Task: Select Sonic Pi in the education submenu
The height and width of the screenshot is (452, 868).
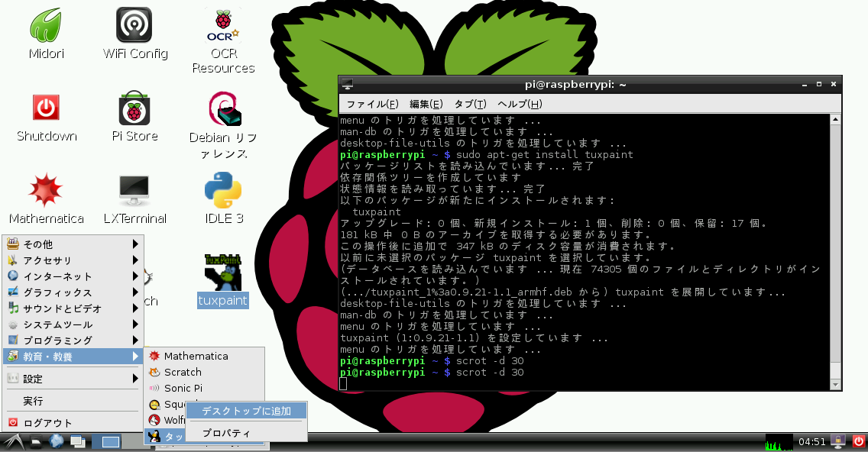Action: 204,388
